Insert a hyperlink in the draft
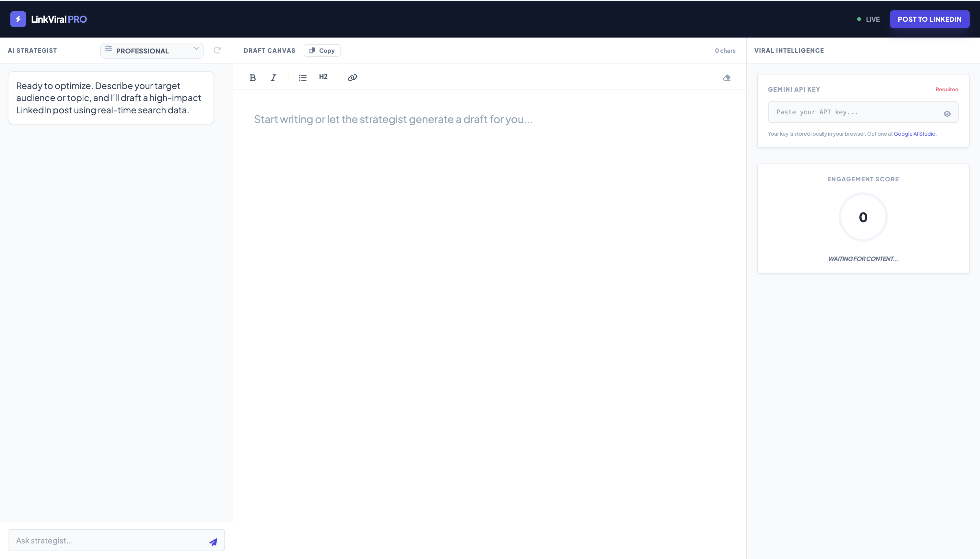Viewport: 980px width, 559px height. coord(352,77)
